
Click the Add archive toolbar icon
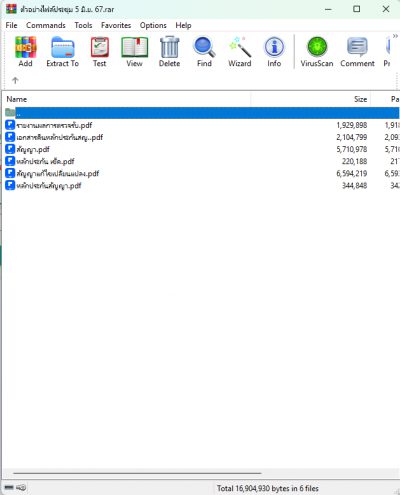point(25,52)
